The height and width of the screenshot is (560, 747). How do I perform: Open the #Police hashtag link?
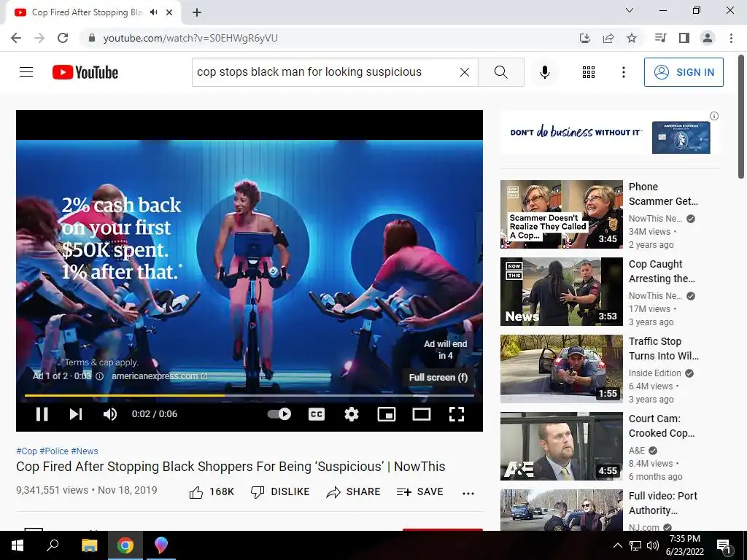coord(54,451)
